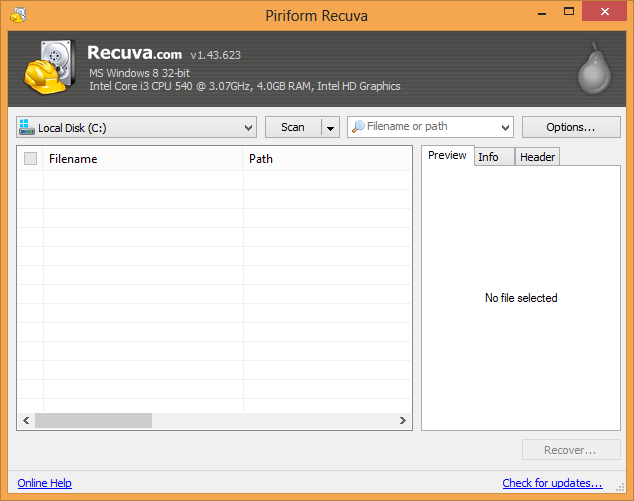Tick the select-all checkbox beside Filename
The height and width of the screenshot is (501, 634).
[30, 159]
